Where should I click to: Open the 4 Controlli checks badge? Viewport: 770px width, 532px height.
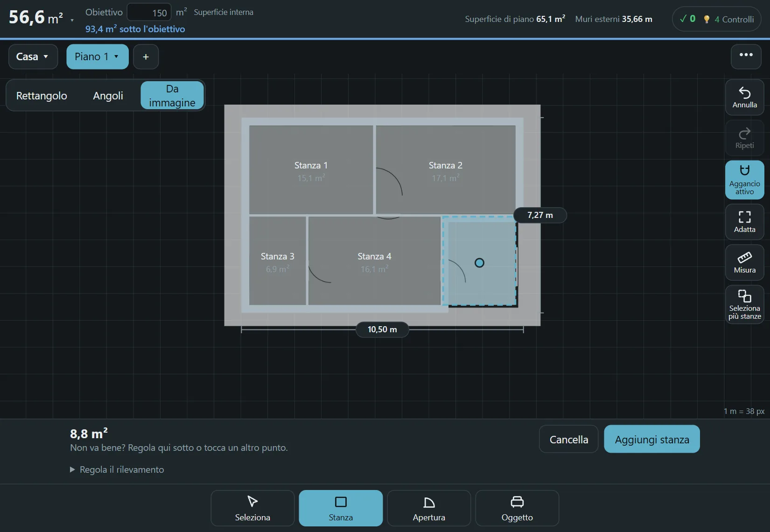pos(716,19)
